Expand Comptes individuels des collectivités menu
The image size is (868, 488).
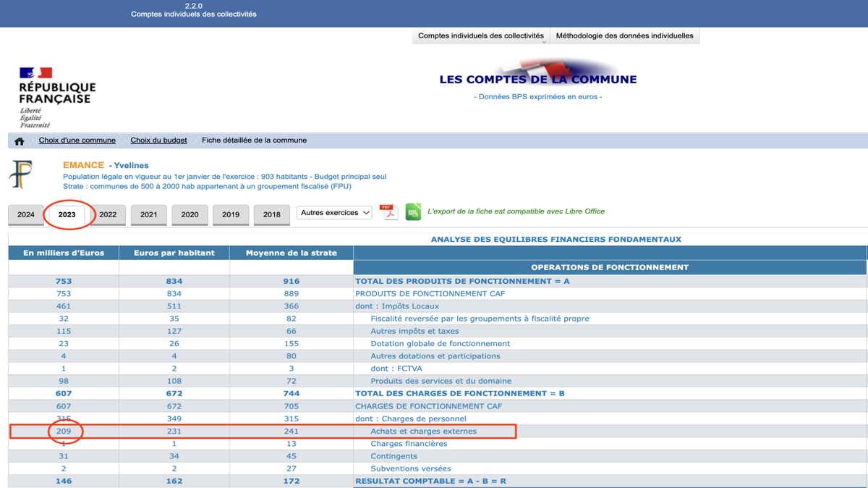(481, 35)
